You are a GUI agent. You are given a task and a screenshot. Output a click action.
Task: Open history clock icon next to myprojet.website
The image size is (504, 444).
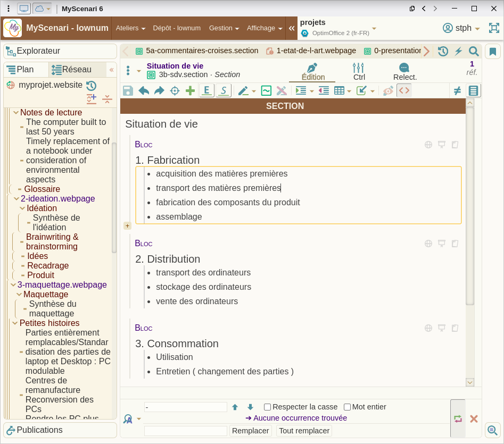(91, 86)
